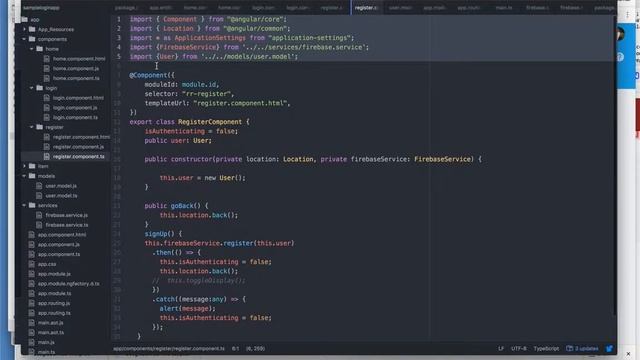The height and width of the screenshot is (360, 640).
Task: Click the bird icon in status bar
Action: (609, 349)
